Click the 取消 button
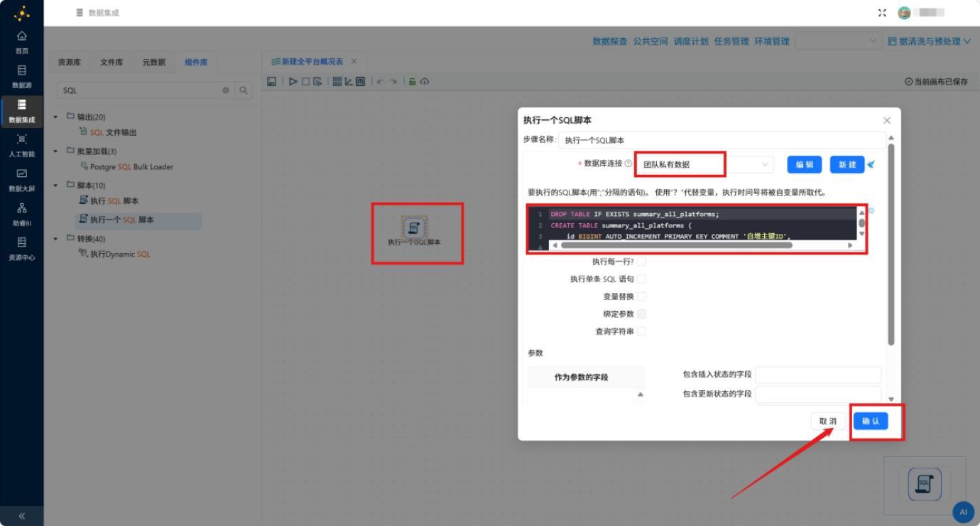 pyautogui.click(x=828, y=421)
